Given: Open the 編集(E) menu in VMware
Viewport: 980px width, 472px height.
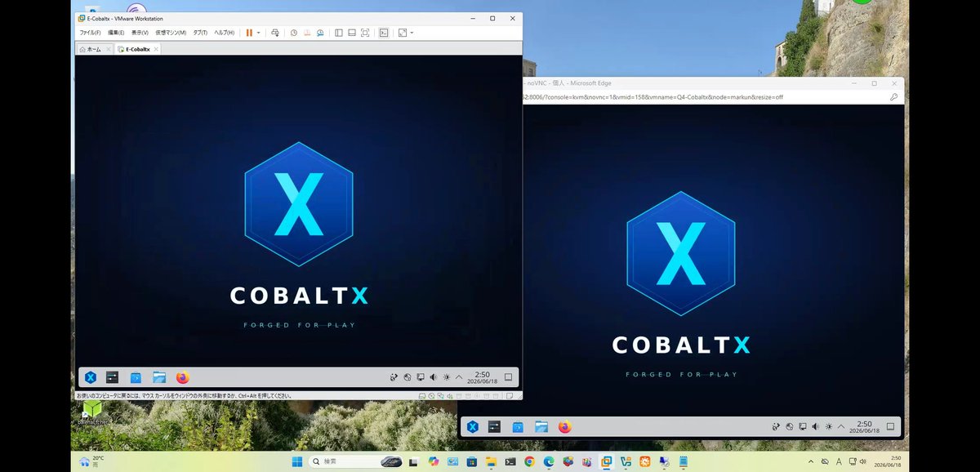Looking at the screenshot, I should (116, 33).
